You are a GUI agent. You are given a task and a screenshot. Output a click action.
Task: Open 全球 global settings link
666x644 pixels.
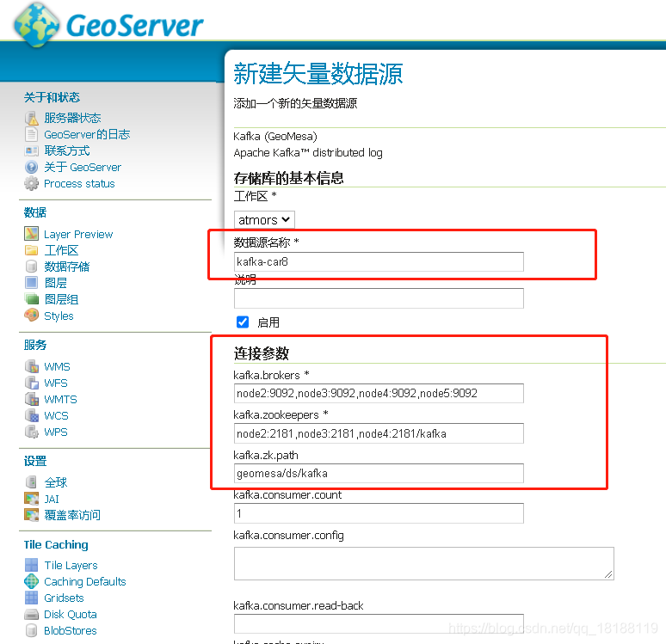(x=56, y=482)
